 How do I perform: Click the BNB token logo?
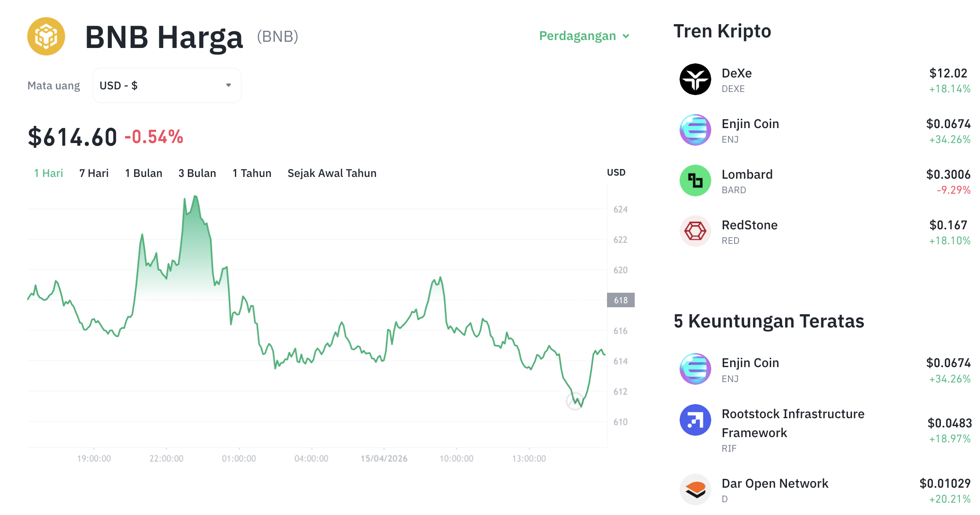[46, 37]
